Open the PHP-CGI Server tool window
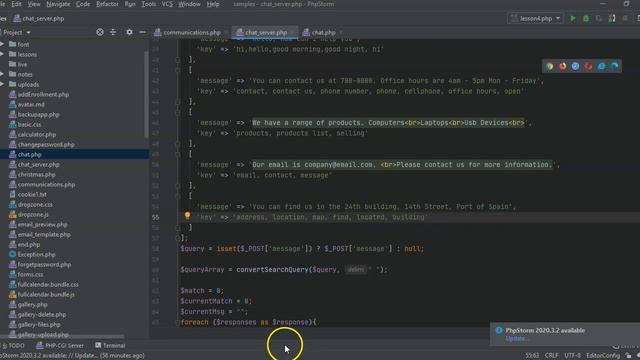The width and height of the screenshot is (640, 360). (x=60, y=345)
